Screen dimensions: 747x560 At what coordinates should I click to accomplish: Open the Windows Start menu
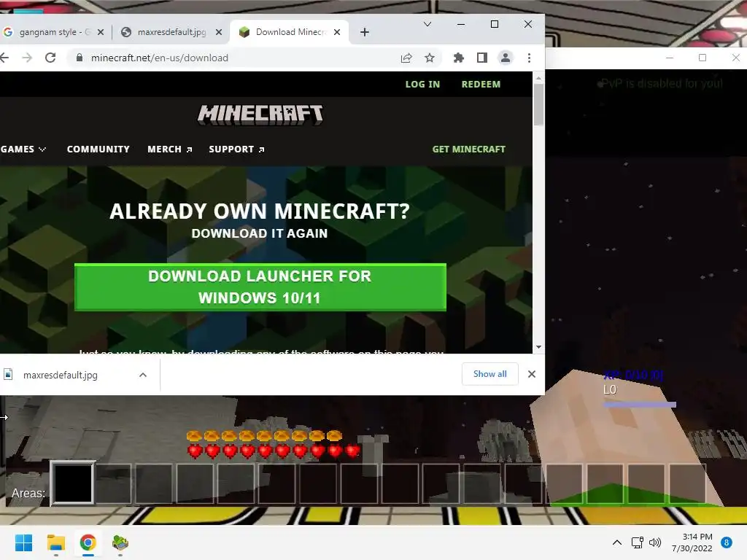pos(24,542)
